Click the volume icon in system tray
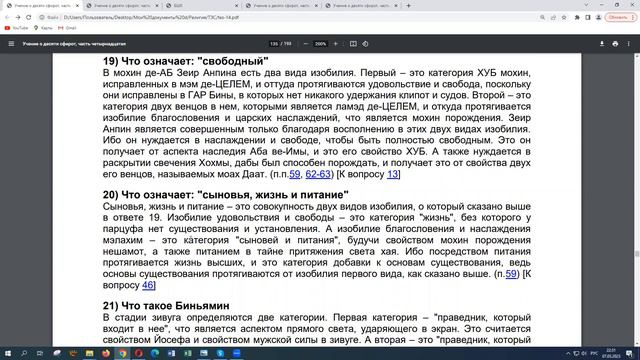The width and height of the screenshot is (640, 360). click(584, 353)
